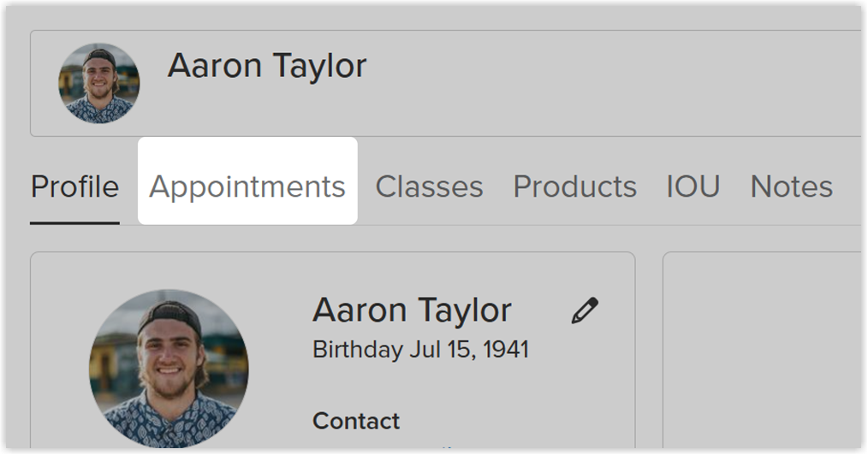Click the word "Birthday" in profile card
This screenshot has height=455, width=868.
[357, 350]
